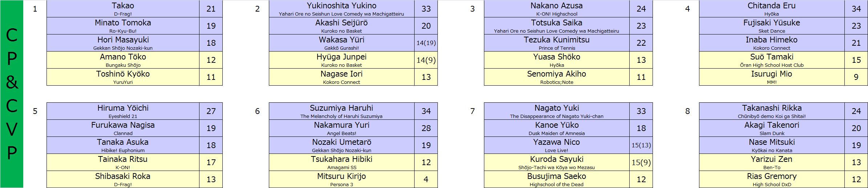
Task: Click the Tainaka Ritsu K-ON! entry
Action: pos(123,162)
